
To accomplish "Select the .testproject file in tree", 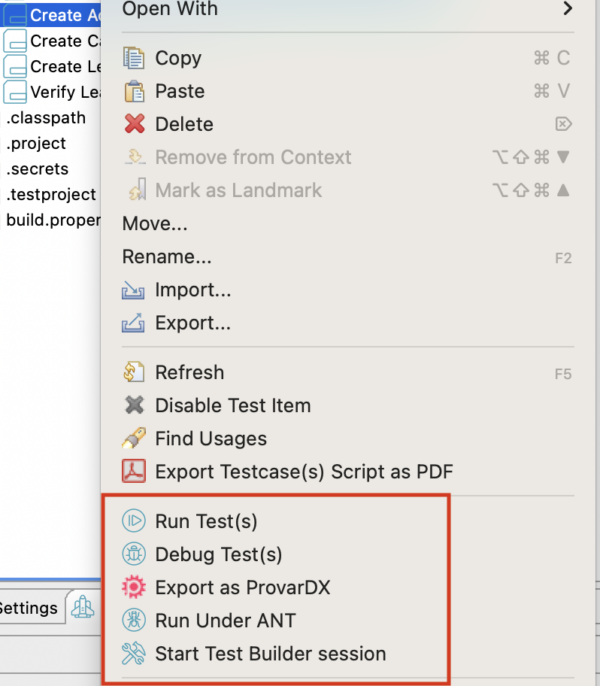I will [x=51, y=194].
